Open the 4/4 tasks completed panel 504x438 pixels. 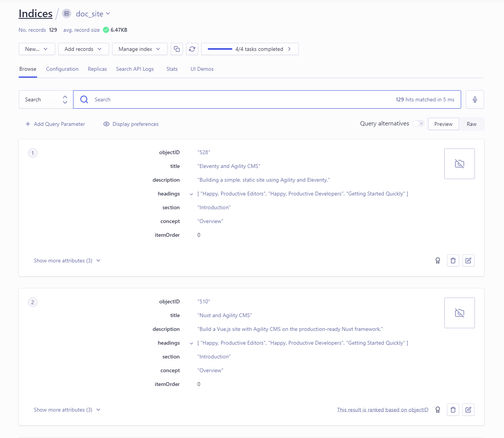pos(250,49)
